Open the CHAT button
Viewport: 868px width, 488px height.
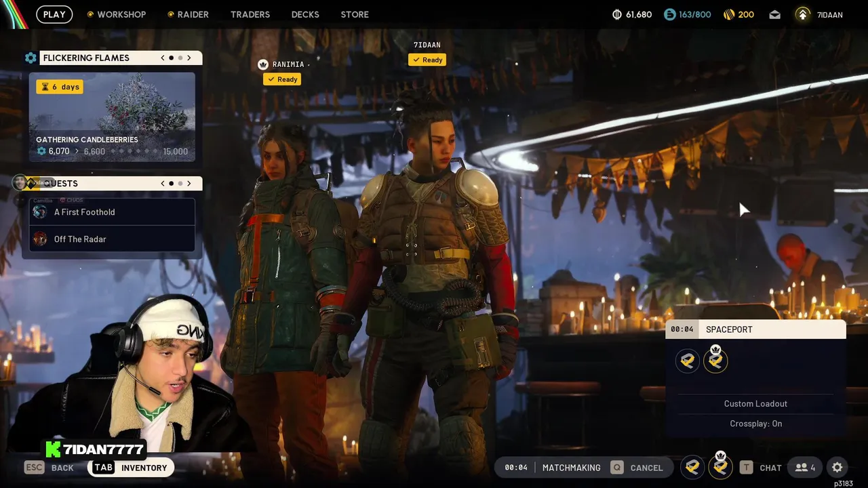[760, 468]
